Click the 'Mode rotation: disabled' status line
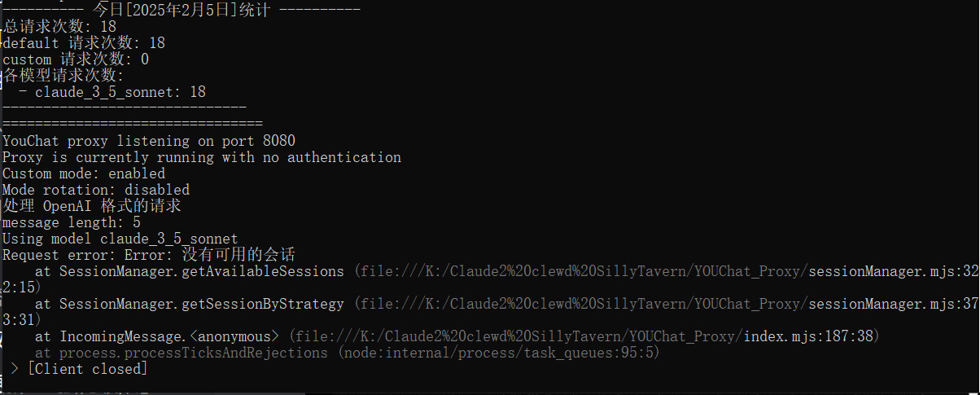 pos(96,190)
